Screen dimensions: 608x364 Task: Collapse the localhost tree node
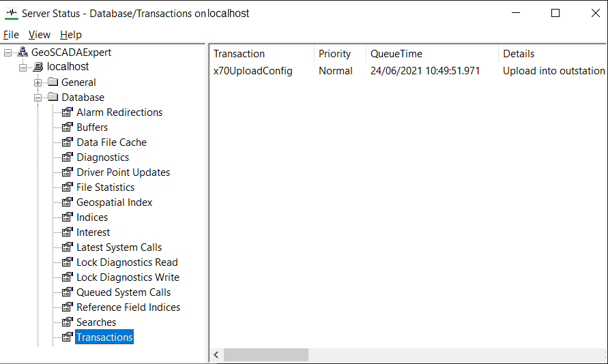[23, 67]
